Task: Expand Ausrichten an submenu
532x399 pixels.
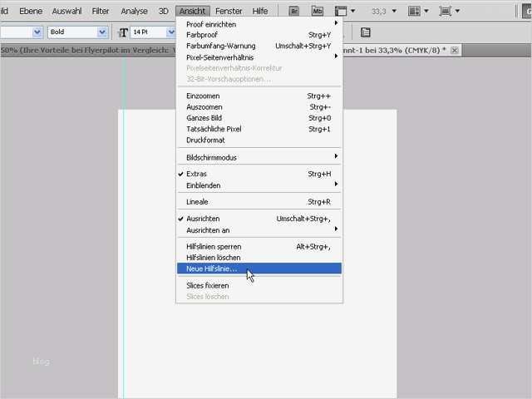Action: [259, 230]
